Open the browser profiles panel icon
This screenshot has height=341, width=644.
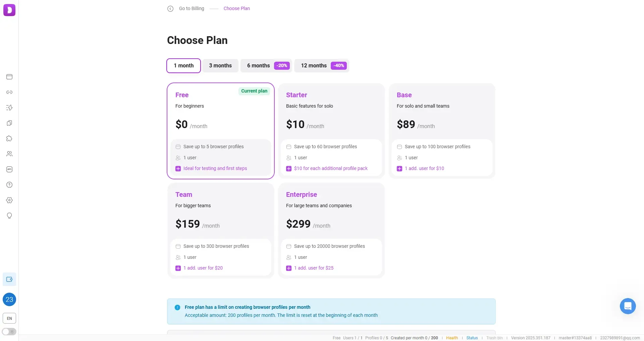9,77
